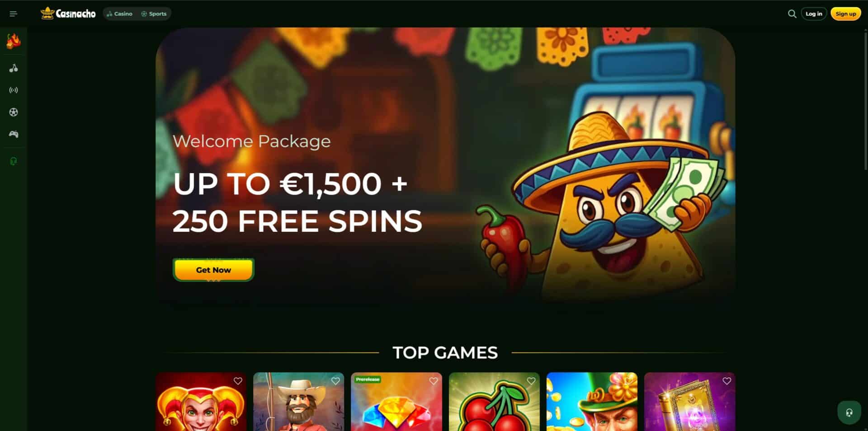This screenshot has height=431, width=868.
Task: Open the leprechaun game thumbnail
Action: (x=592, y=402)
